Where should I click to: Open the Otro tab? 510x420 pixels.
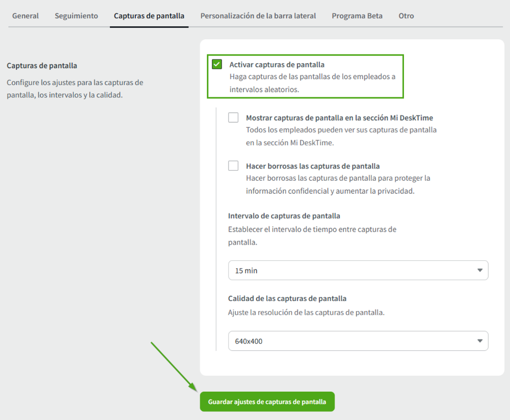pos(406,15)
